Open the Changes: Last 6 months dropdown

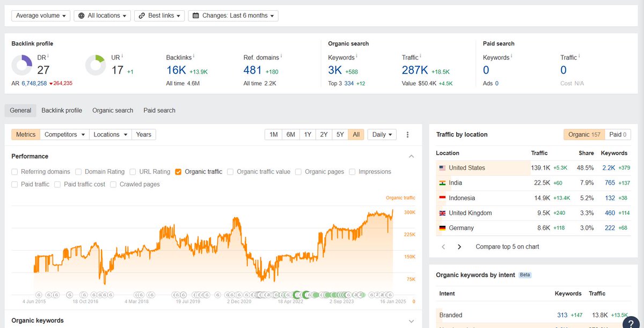click(x=233, y=15)
